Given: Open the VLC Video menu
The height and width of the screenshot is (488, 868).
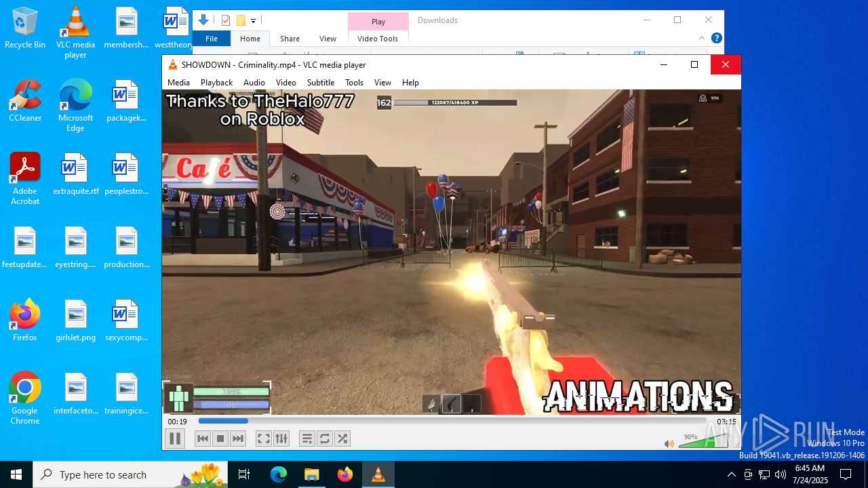Looking at the screenshot, I should (x=286, y=82).
